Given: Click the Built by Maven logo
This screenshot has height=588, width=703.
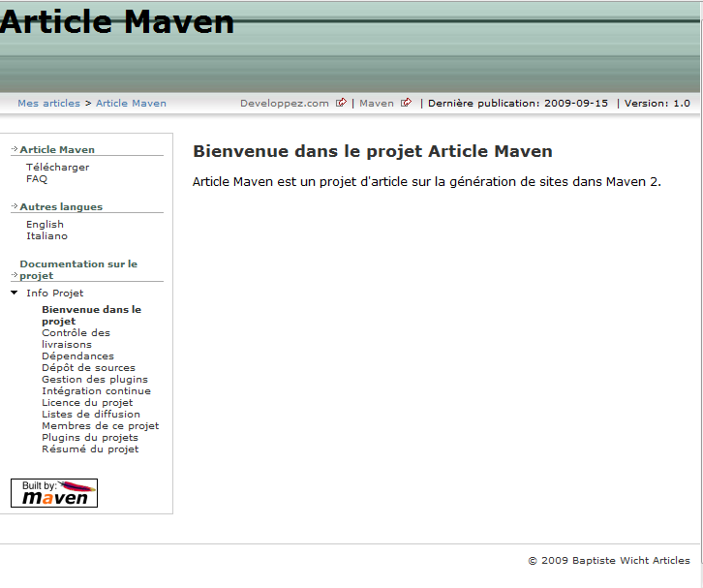Looking at the screenshot, I should click(x=54, y=493).
